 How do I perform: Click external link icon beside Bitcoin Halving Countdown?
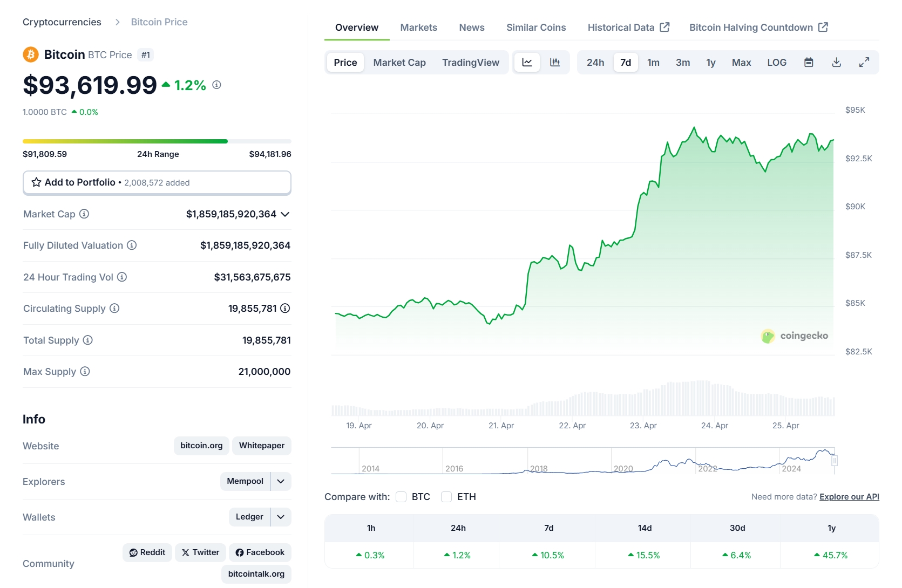tap(823, 27)
